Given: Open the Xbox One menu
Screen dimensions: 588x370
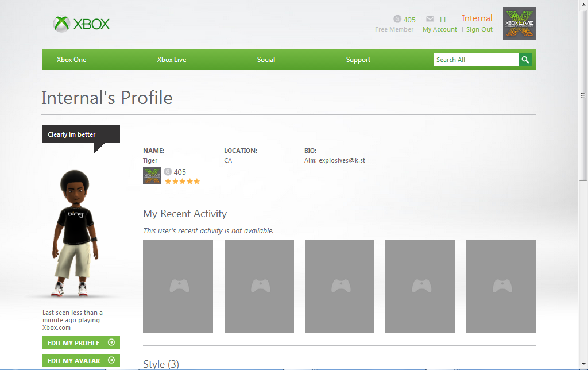Looking at the screenshot, I should tap(71, 60).
